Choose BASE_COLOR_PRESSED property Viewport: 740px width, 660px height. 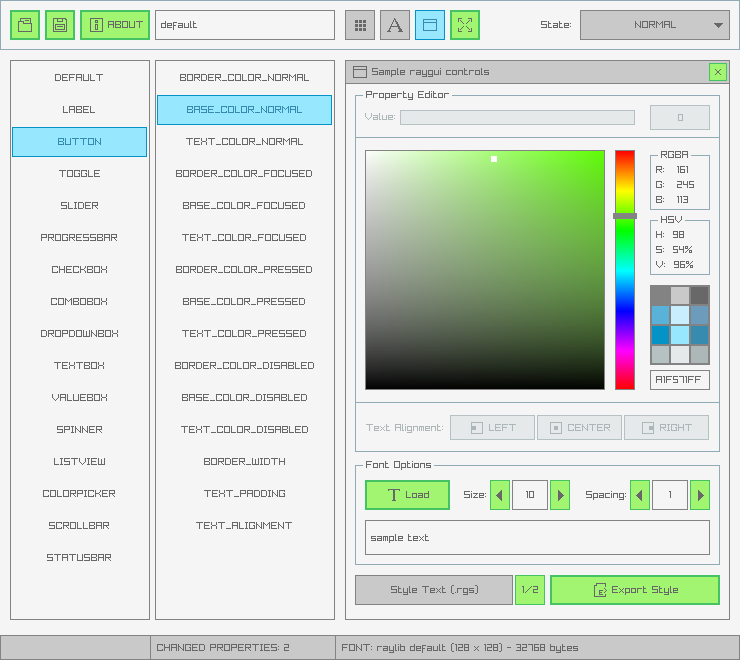click(x=244, y=302)
